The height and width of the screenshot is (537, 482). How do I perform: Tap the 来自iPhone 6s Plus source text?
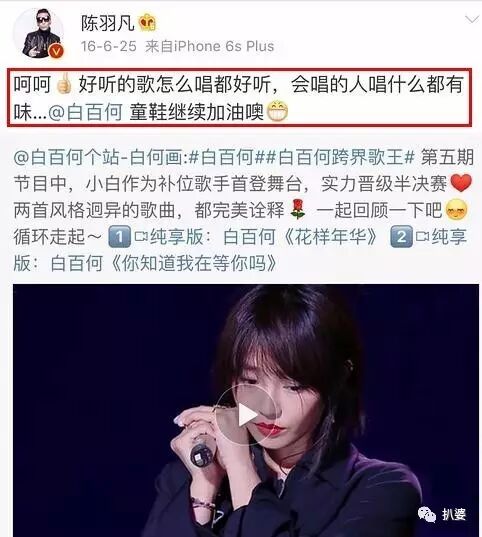click(x=210, y=46)
